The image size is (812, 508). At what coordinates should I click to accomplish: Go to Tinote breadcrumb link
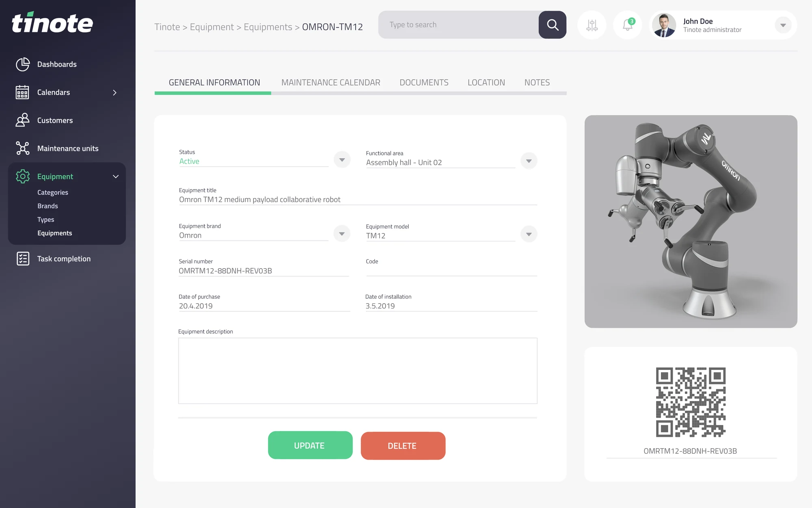(x=167, y=27)
